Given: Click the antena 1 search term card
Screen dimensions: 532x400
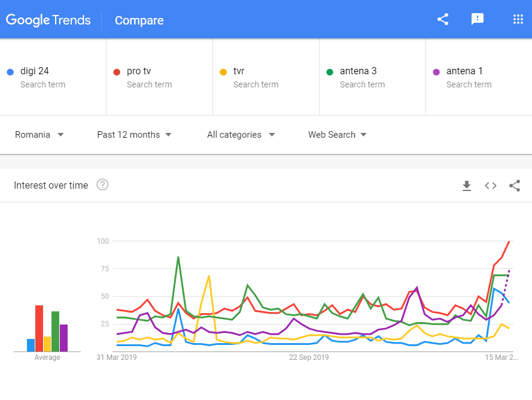Looking at the screenshot, I should tap(479, 77).
